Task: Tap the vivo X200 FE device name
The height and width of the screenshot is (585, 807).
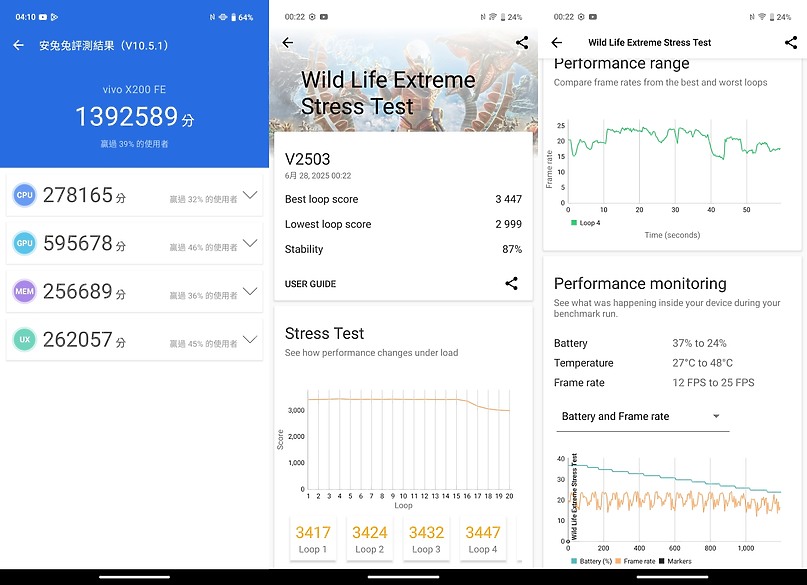Action: [134, 90]
